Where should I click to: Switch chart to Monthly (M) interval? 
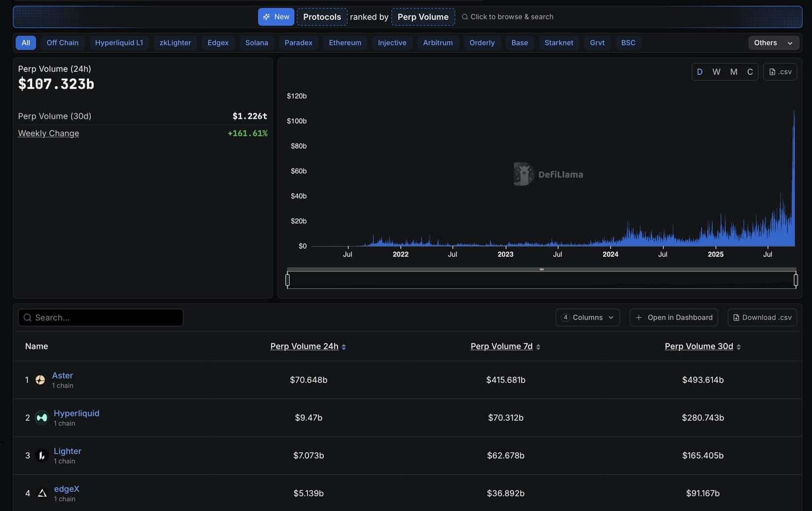pos(734,72)
